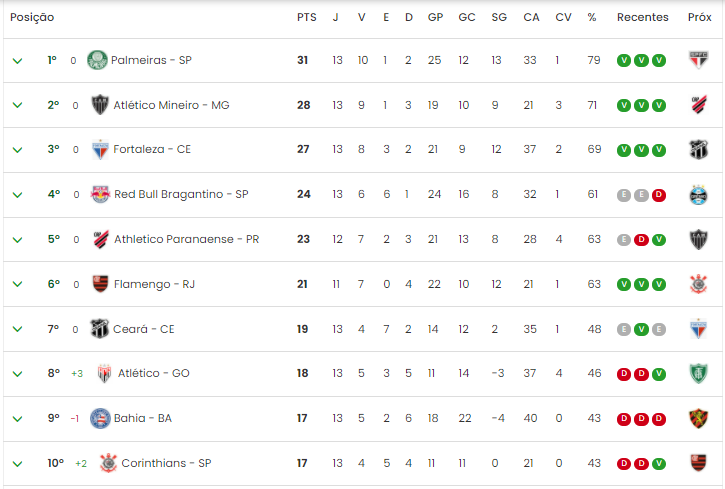
Task: Click the Palmeiras club crest
Action: pos(97,60)
